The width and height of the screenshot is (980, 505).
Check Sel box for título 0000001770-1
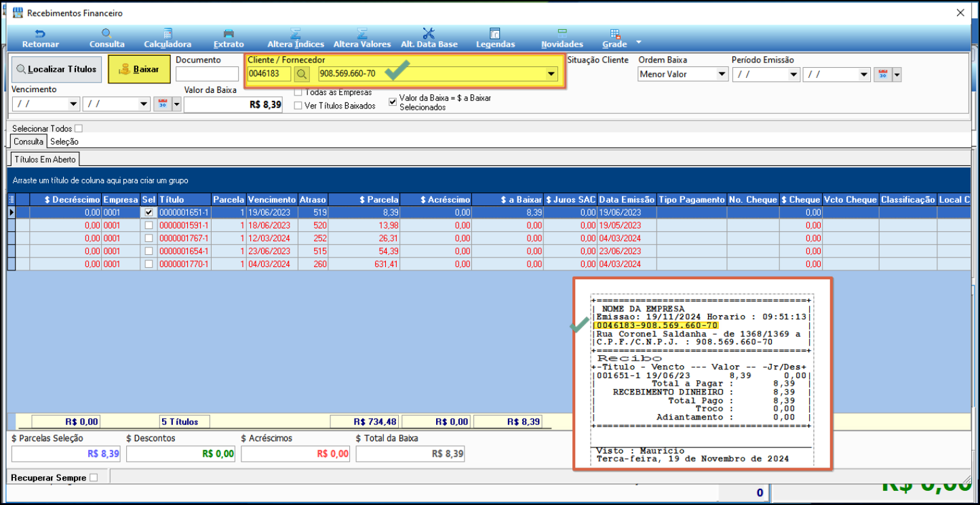(x=149, y=264)
